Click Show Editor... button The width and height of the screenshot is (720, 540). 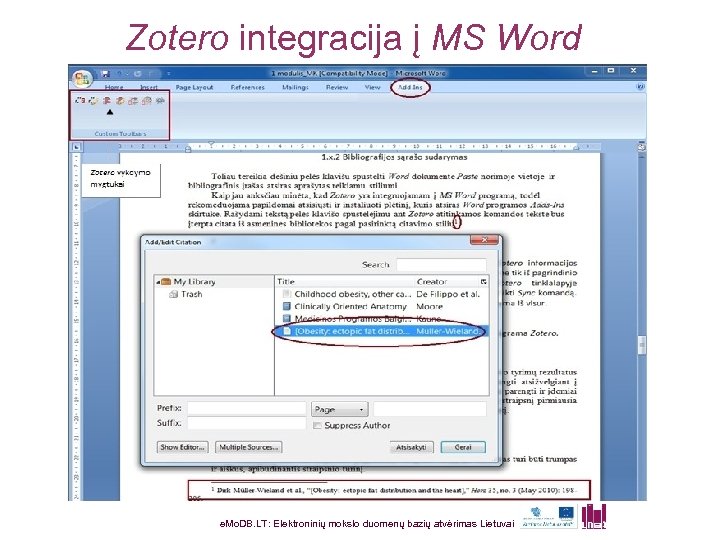coord(182,447)
